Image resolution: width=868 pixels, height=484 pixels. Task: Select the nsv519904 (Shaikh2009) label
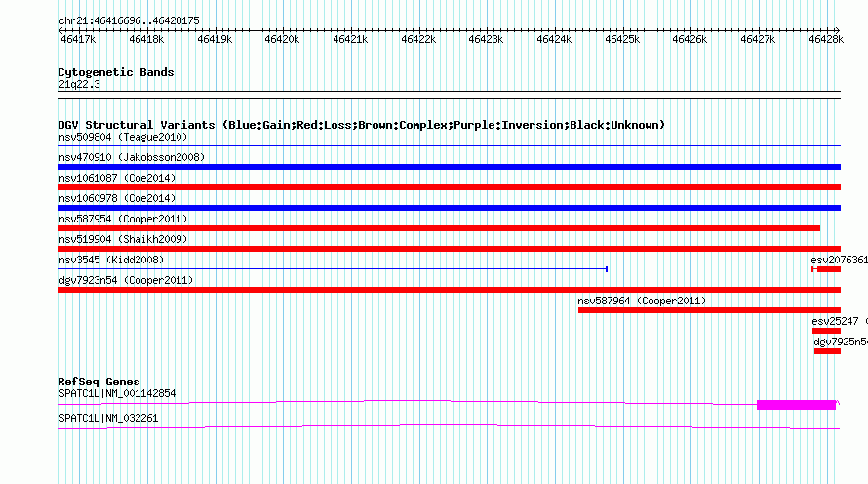[x=123, y=239]
